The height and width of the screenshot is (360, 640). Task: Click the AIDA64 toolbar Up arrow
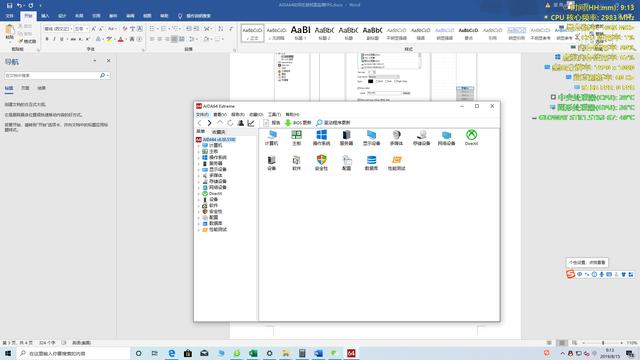pyautogui.click(x=220, y=123)
